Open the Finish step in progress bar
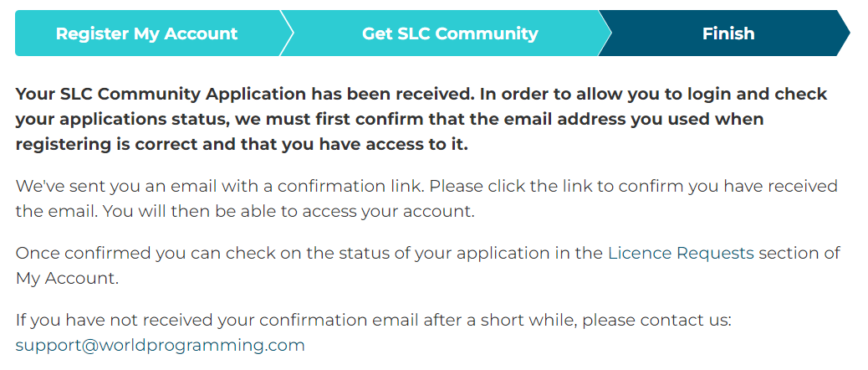Image resolution: width=868 pixels, height=370 pixels. tap(728, 33)
